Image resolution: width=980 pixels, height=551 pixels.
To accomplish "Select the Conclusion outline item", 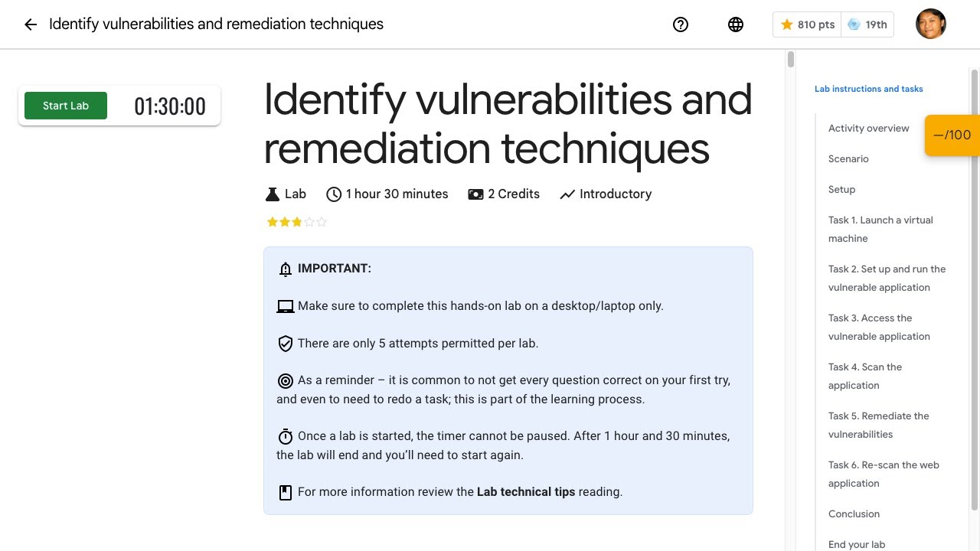I will click(854, 514).
